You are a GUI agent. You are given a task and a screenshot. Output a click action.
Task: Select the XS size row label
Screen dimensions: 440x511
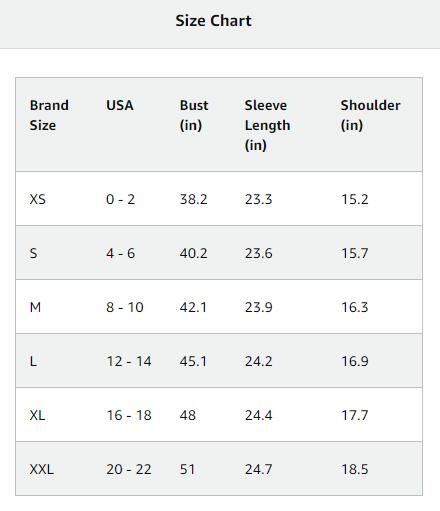[37, 199]
